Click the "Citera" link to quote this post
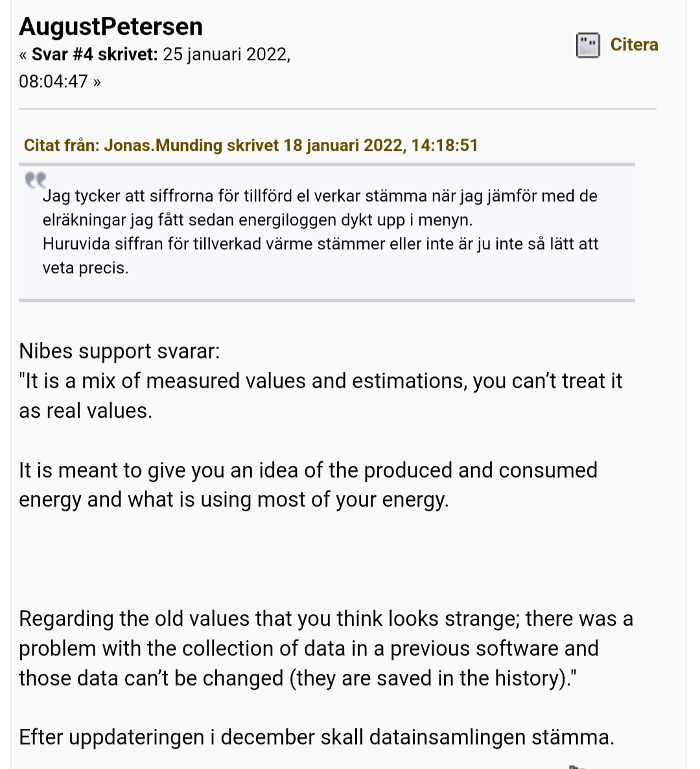This screenshot has width=700, height=769. click(x=634, y=45)
